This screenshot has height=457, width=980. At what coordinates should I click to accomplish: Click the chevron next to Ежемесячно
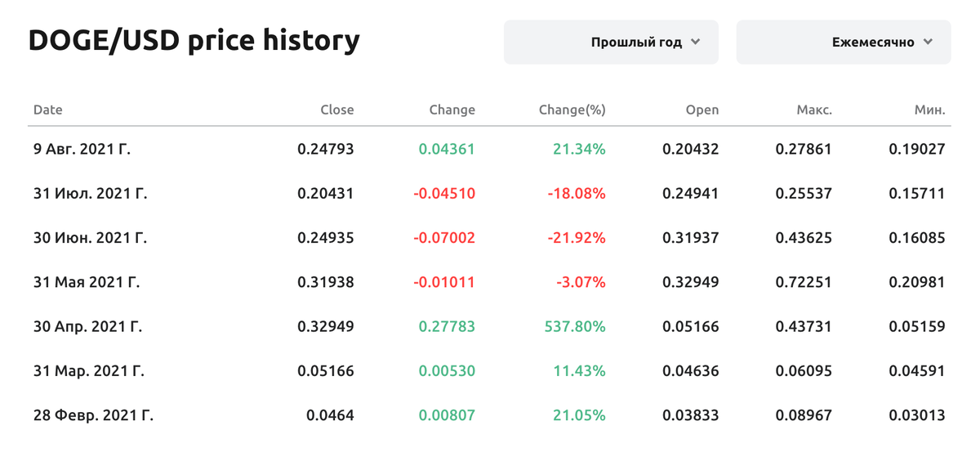(928, 43)
